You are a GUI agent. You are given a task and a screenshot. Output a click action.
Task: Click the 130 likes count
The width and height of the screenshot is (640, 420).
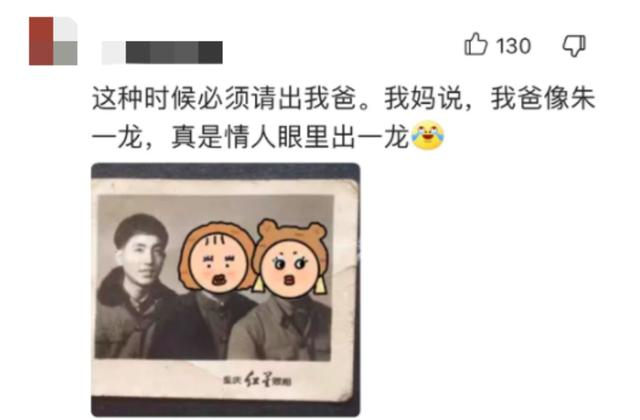coord(513,45)
